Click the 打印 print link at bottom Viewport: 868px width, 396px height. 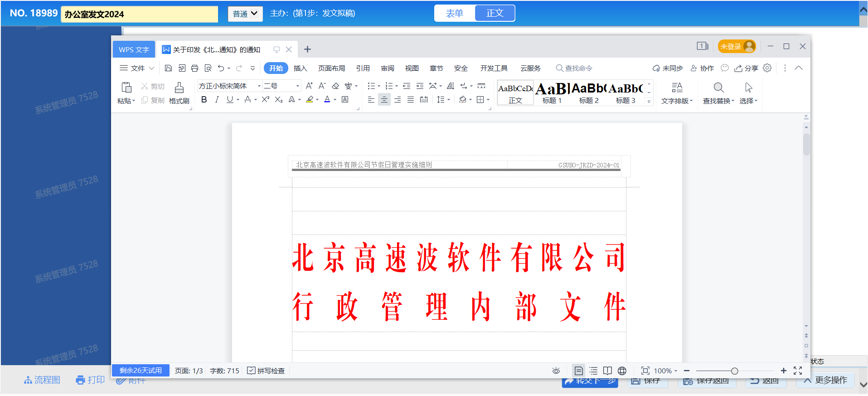tap(90, 380)
